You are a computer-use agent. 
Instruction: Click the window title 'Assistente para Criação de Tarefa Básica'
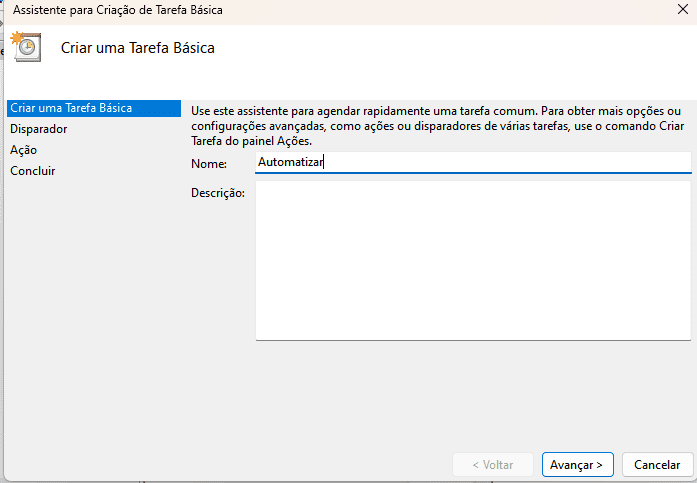coord(117,10)
